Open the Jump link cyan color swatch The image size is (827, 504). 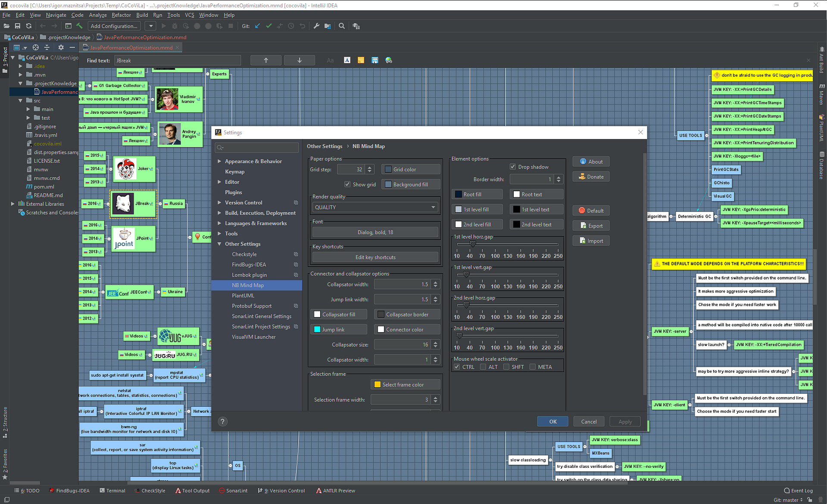[338, 330]
